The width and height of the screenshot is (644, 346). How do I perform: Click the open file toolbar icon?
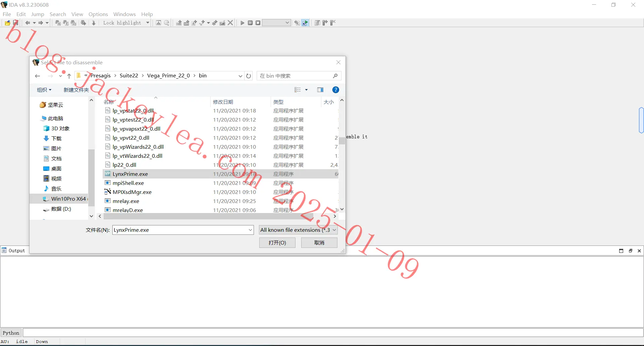(x=7, y=23)
